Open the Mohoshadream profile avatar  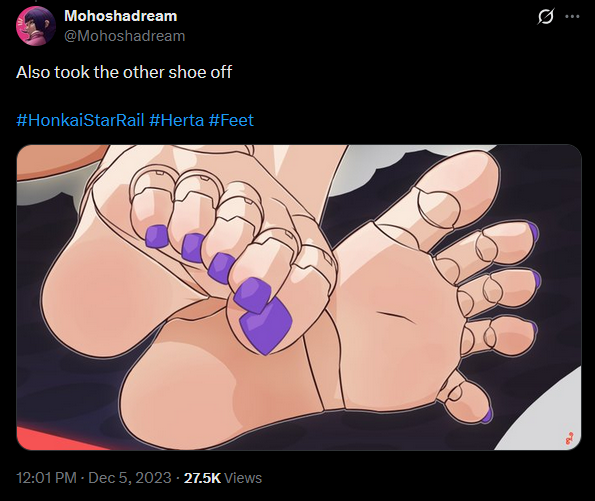(36, 26)
